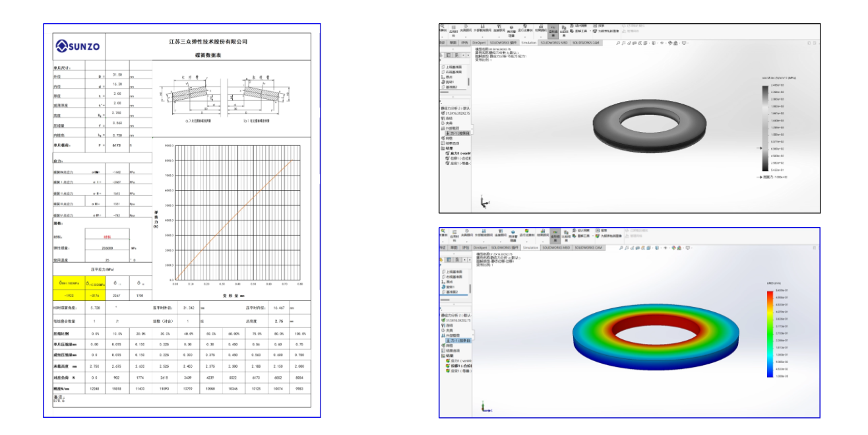868x435 pixels.
Task: Select the Connections Advisor icon
Action: 499,29
